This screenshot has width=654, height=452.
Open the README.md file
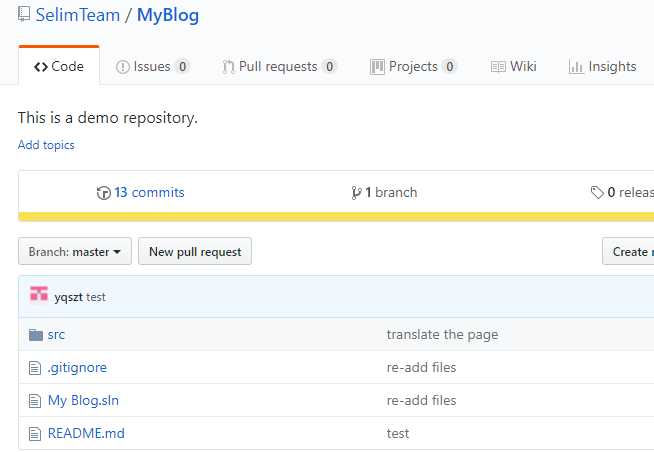click(x=86, y=434)
